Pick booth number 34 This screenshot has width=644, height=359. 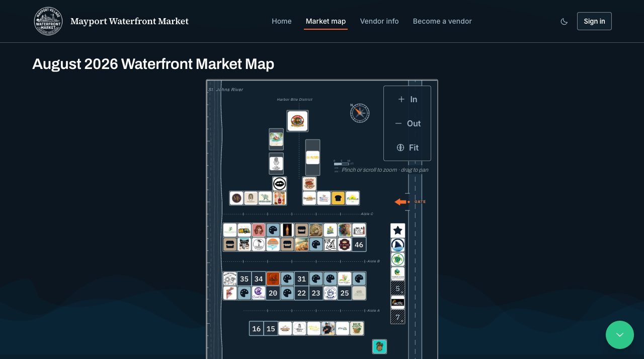(259, 279)
